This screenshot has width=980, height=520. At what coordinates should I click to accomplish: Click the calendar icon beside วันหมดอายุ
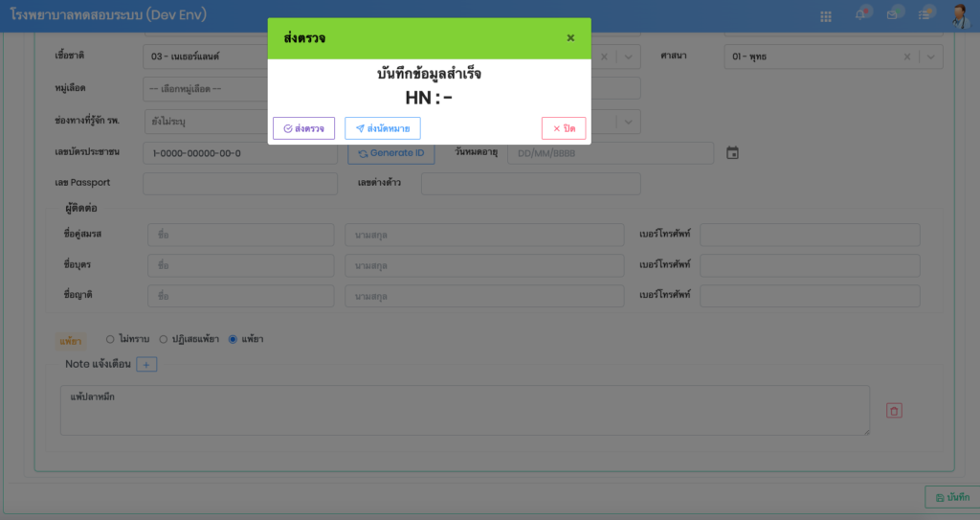point(733,153)
